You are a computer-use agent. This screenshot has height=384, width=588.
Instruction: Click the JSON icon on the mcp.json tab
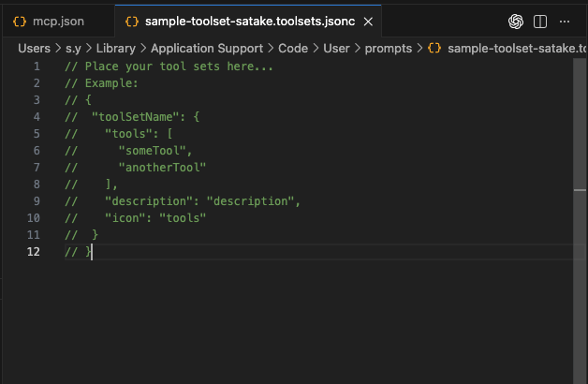pyautogui.click(x=19, y=21)
